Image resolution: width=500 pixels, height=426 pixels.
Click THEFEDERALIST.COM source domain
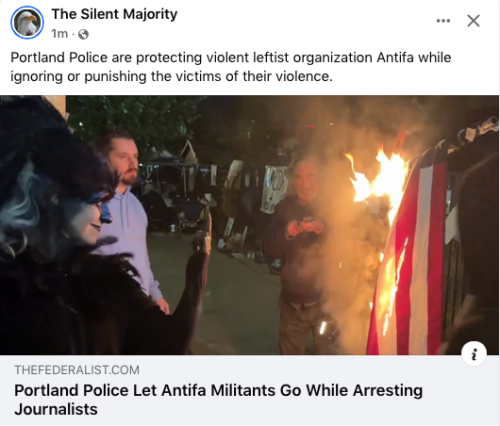pyautogui.click(x=77, y=370)
